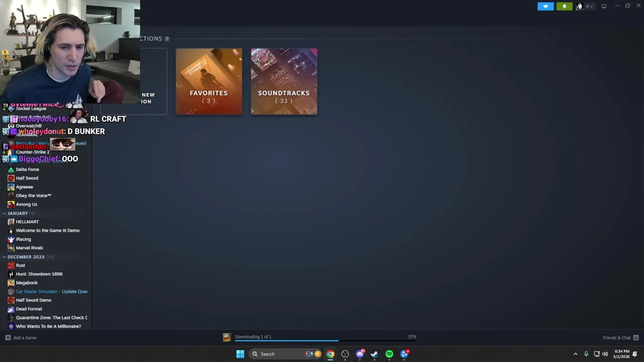Click Hunt: Showdown game icon
The image size is (644, 362).
click(x=11, y=274)
